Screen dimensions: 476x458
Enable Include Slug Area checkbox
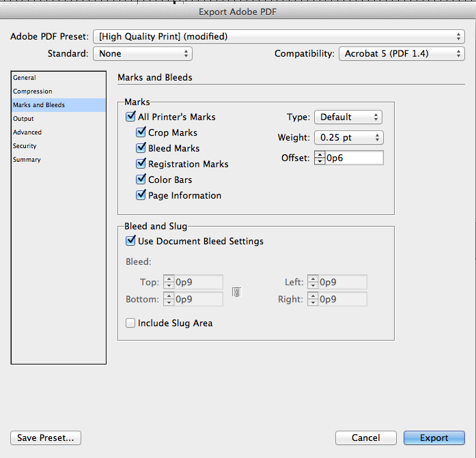point(130,323)
